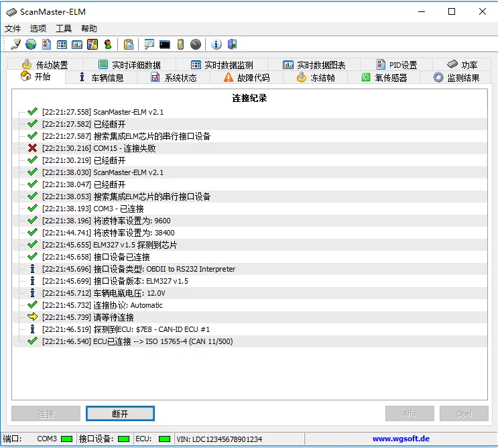Click green check on 22:21:27.558 row
This screenshot has width=504, height=448.
pyautogui.click(x=32, y=111)
